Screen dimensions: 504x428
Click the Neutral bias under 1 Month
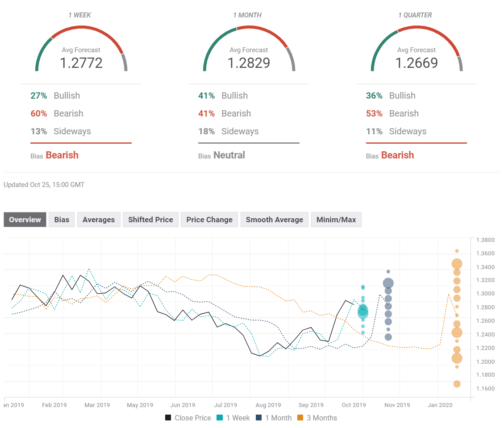point(229,155)
